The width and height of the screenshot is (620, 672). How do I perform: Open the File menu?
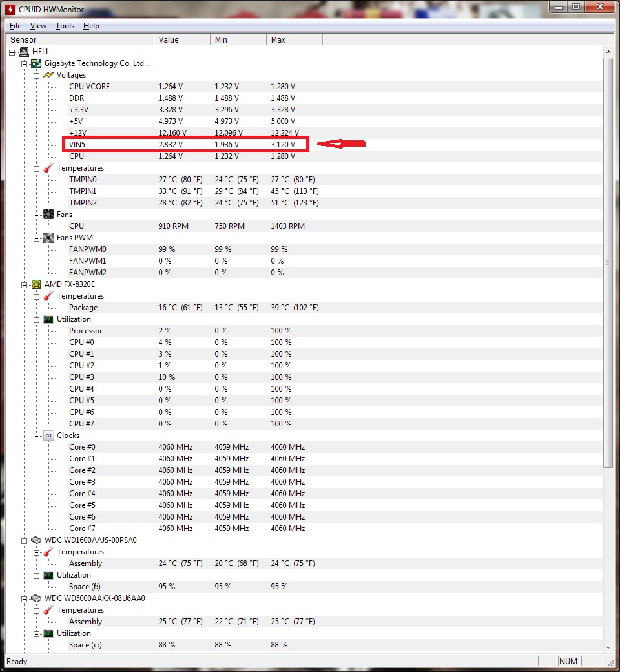pyautogui.click(x=15, y=26)
